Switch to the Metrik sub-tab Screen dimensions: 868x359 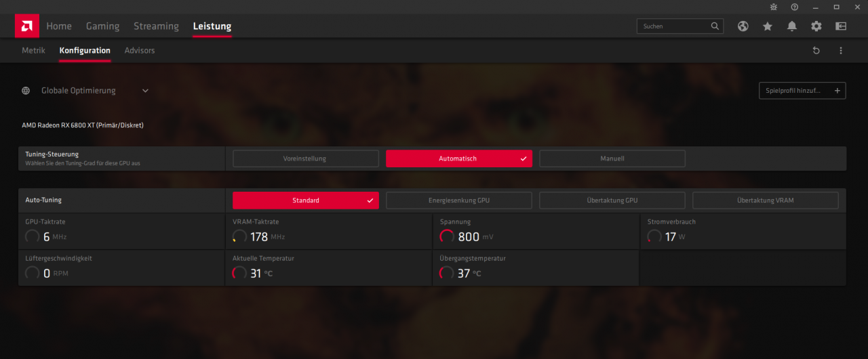tap(33, 50)
